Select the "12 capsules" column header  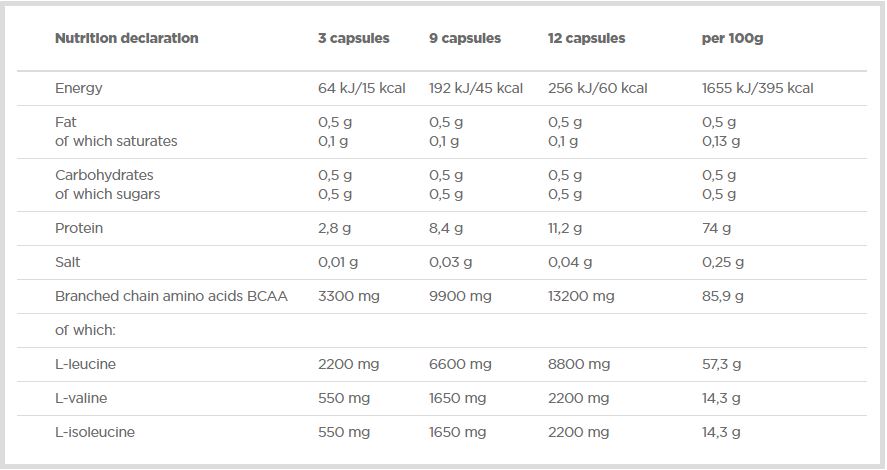point(586,38)
